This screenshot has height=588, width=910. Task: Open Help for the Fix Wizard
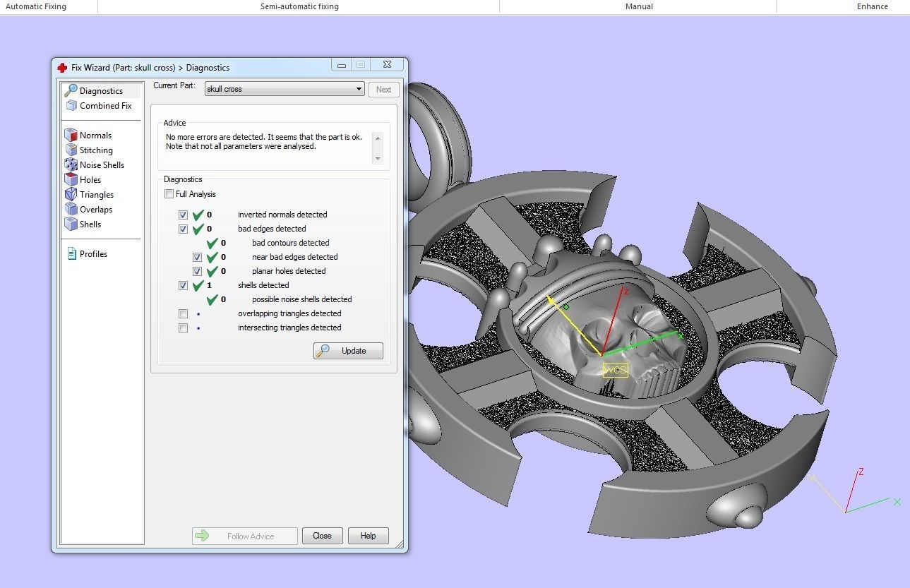pyautogui.click(x=368, y=536)
